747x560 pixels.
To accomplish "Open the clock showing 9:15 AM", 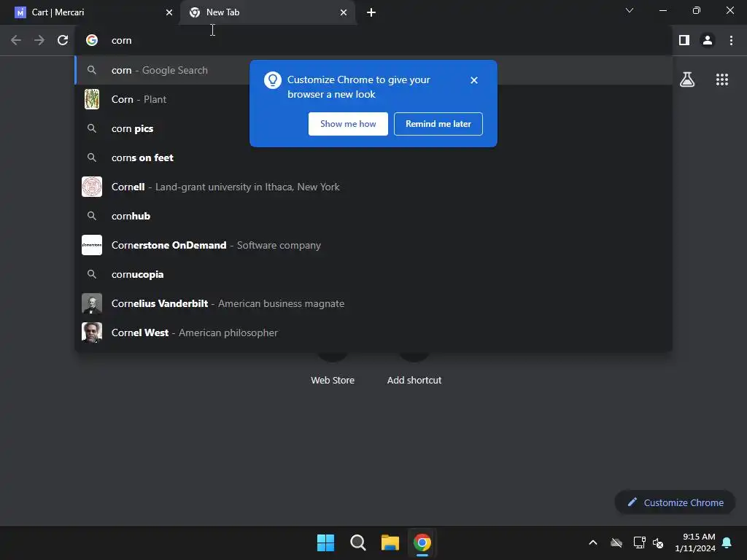I will [695, 542].
